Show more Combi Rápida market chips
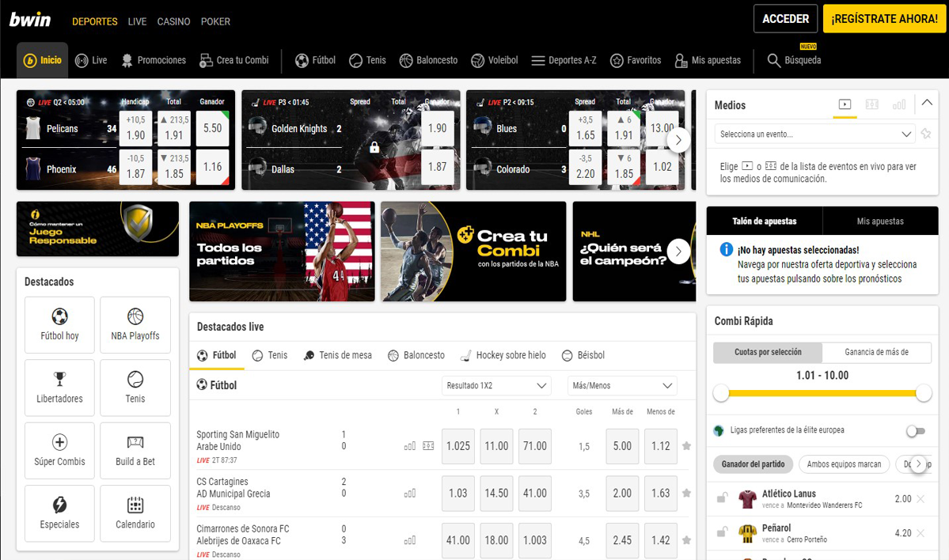The width and height of the screenshot is (949, 560). click(x=919, y=464)
